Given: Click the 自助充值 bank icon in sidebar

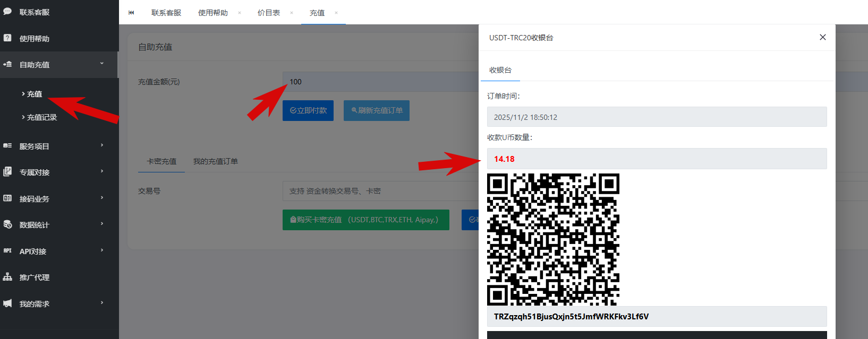Looking at the screenshot, I should coord(7,64).
